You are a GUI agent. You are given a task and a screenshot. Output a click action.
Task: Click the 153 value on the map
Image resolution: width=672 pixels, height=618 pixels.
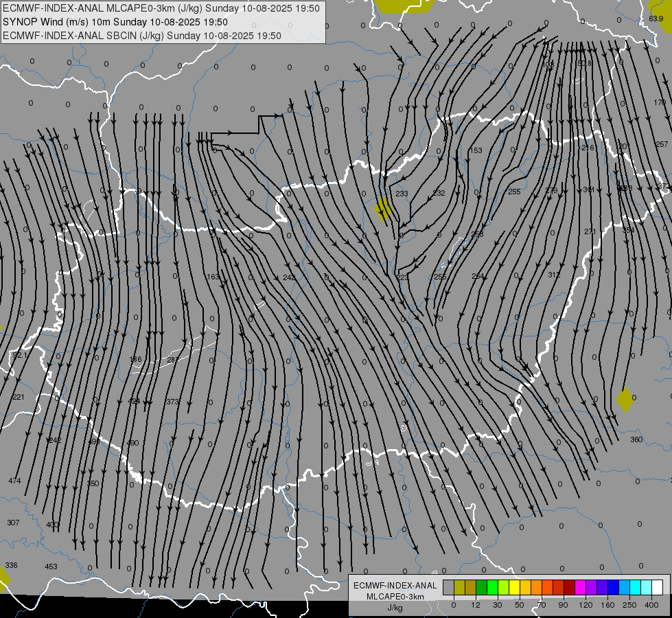(476, 150)
